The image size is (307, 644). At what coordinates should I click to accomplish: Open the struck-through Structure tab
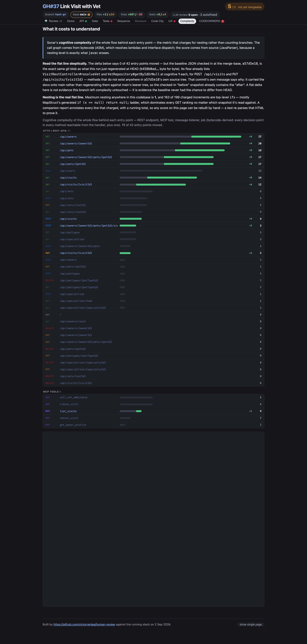(x=141, y=21)
